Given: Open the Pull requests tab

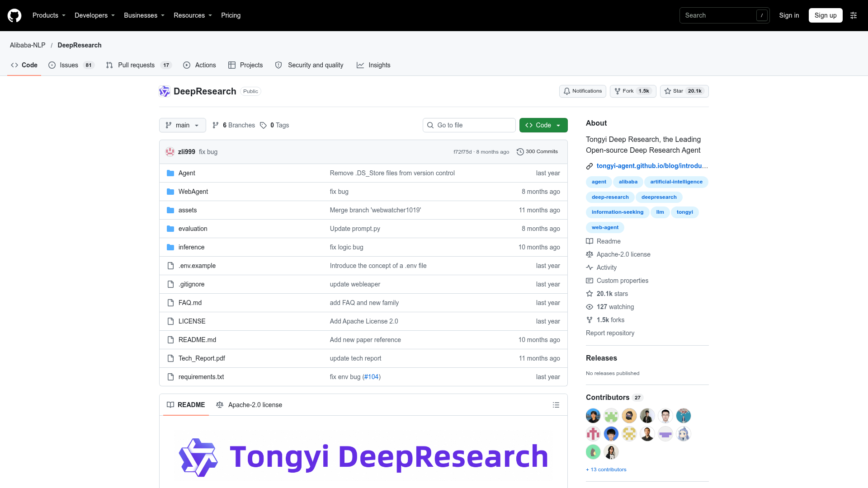Looking at the screenshot, I should tap(138, 65).
